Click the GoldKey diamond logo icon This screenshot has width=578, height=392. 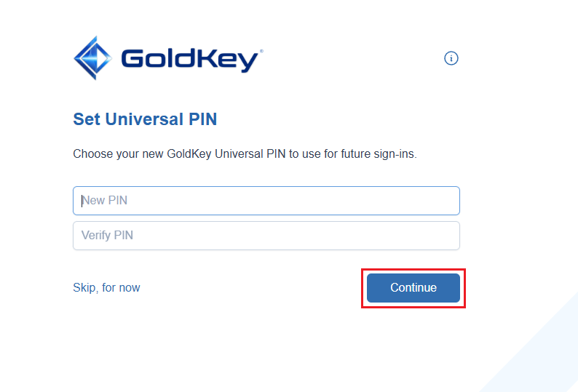92,57
